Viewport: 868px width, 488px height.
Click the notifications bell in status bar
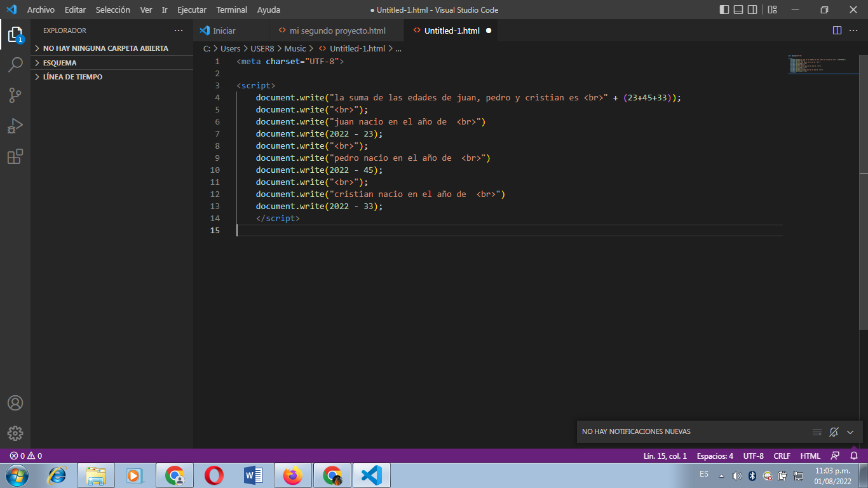(x=854, y=456)
